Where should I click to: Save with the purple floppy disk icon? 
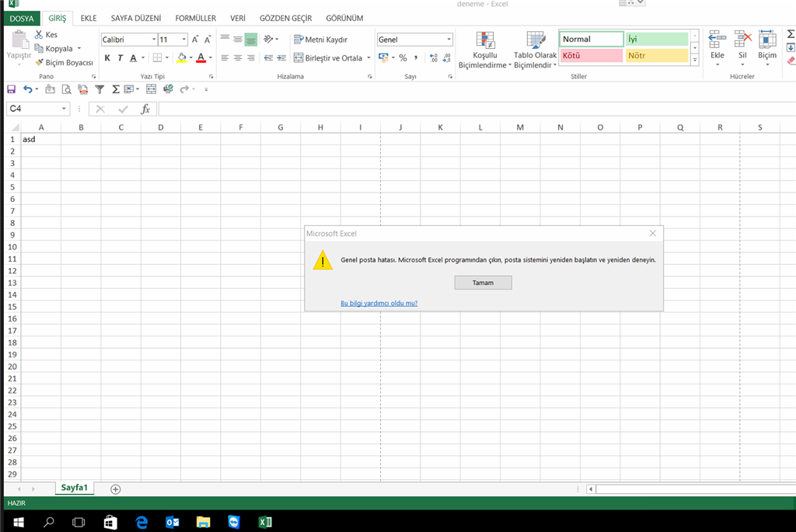click(11, 89)
